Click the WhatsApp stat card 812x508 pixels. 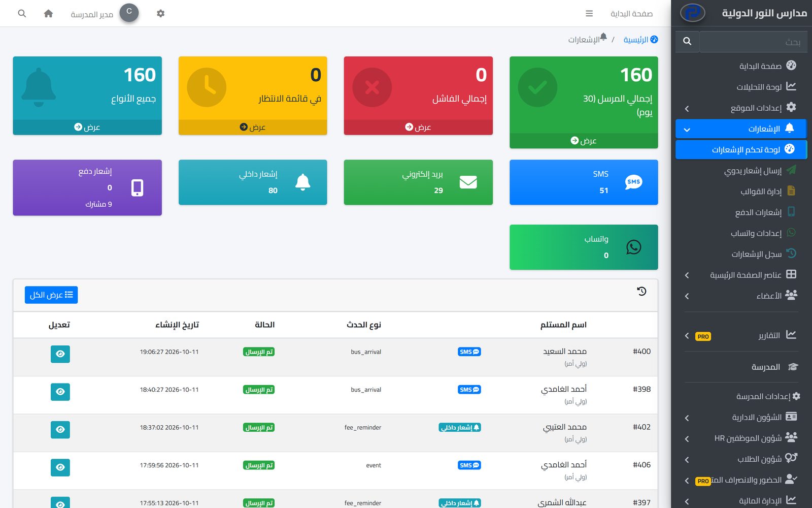584,247
